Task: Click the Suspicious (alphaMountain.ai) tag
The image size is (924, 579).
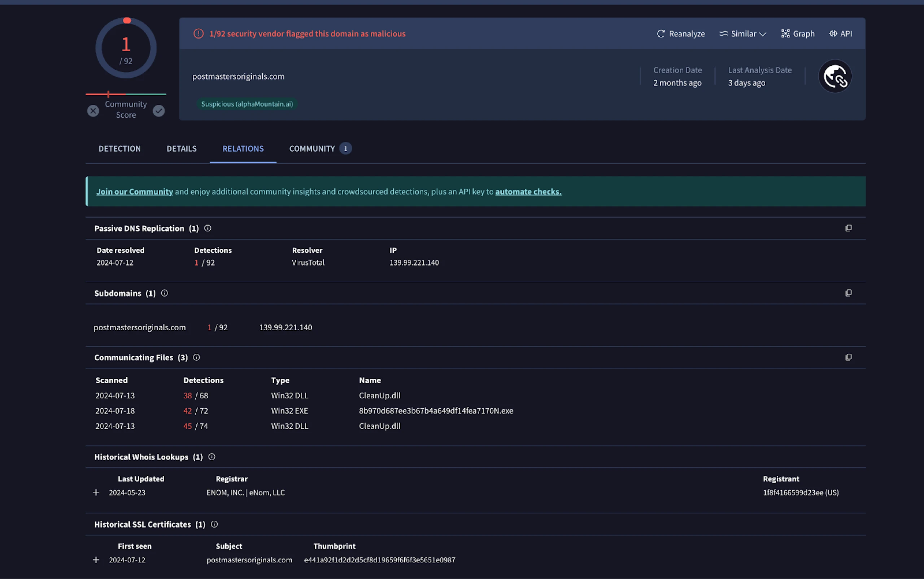Action: [247, 104]
